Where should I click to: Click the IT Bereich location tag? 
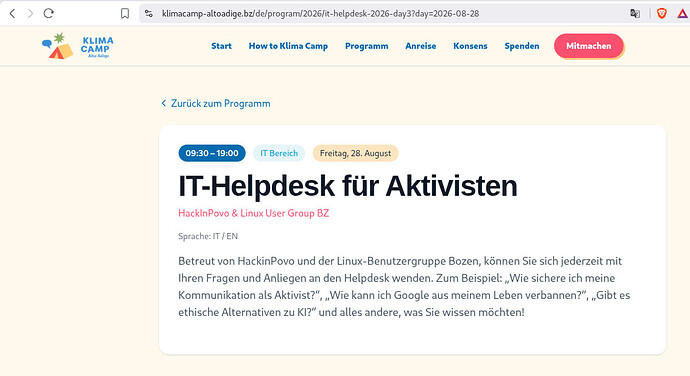(279, 153)
